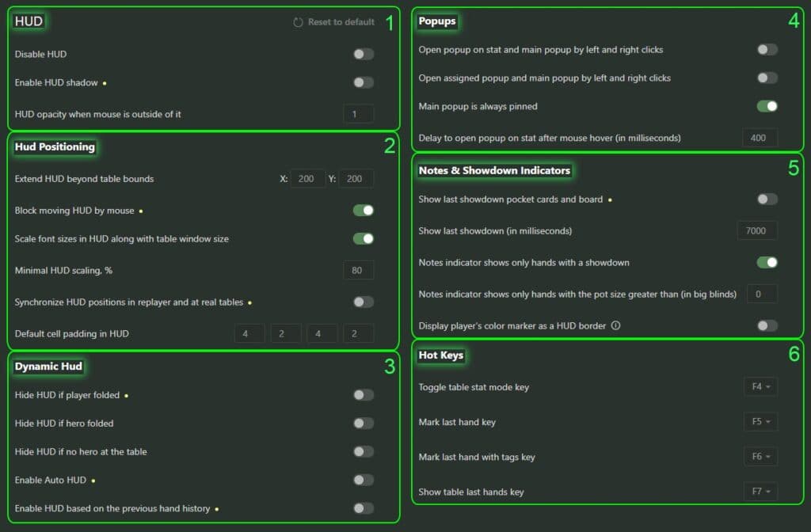Image resolution: width=811 pixels, height=532 pixels.
Task: Click info icon beside color marker HUD border
Action: click(616, 325)
